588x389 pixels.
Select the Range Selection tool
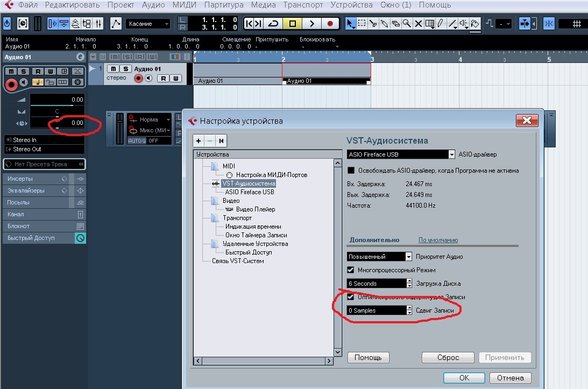click(362, 24)
